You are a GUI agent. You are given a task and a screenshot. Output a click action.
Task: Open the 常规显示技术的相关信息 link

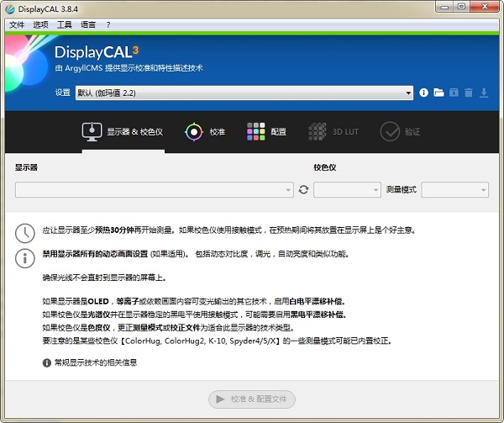[95, 362]
